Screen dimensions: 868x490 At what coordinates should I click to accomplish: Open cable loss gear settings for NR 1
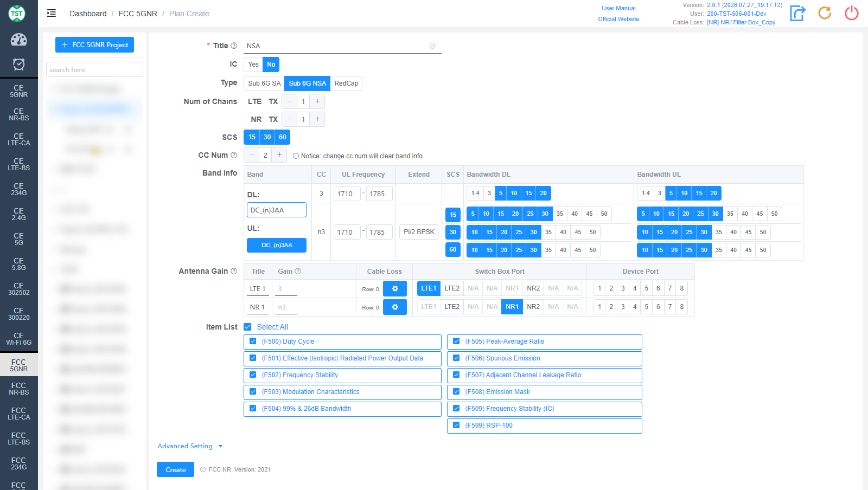[x=395, y=307]
